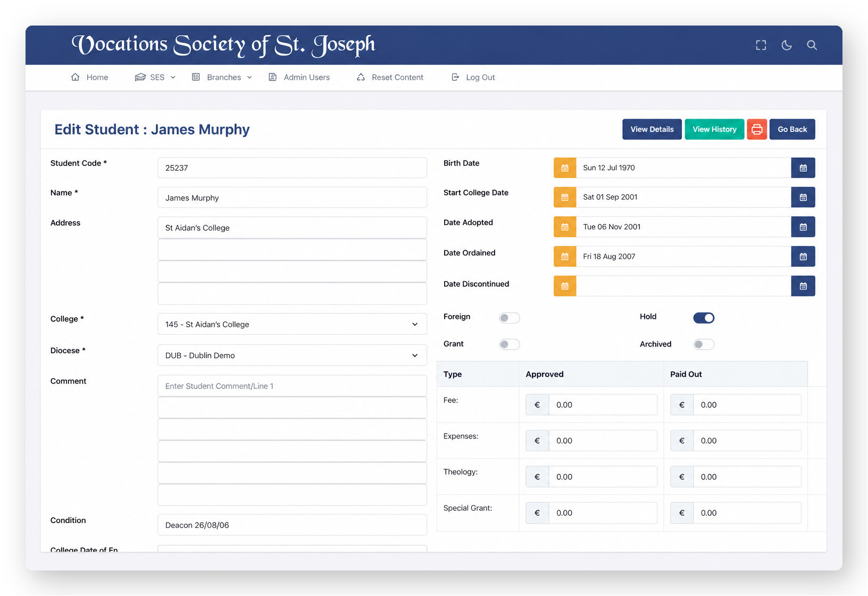Open the Branches menu label
Screen dimensions: 868x596
(224, 77)
